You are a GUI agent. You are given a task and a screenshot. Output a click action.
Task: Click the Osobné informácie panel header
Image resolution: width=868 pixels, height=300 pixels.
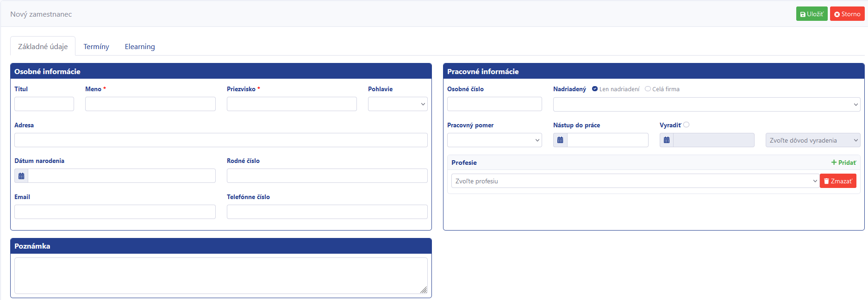[x=221, y=71]
